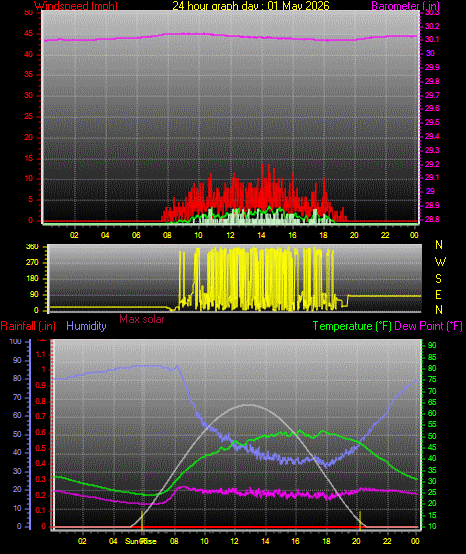466x554 pixels.
Task: Click the "0.5" value on the Rainfall axis
Action: click(x=41, y=448)
